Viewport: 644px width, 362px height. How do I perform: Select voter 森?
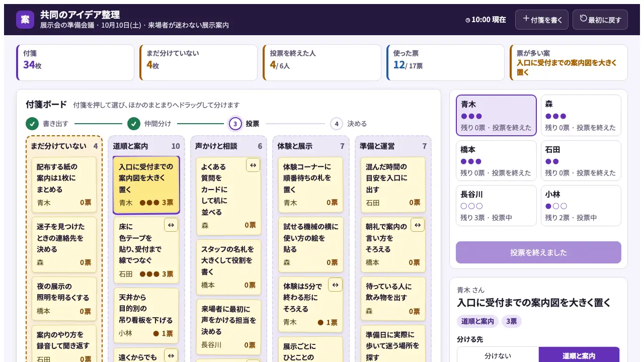pyautogui.click(x=581, y=115)
